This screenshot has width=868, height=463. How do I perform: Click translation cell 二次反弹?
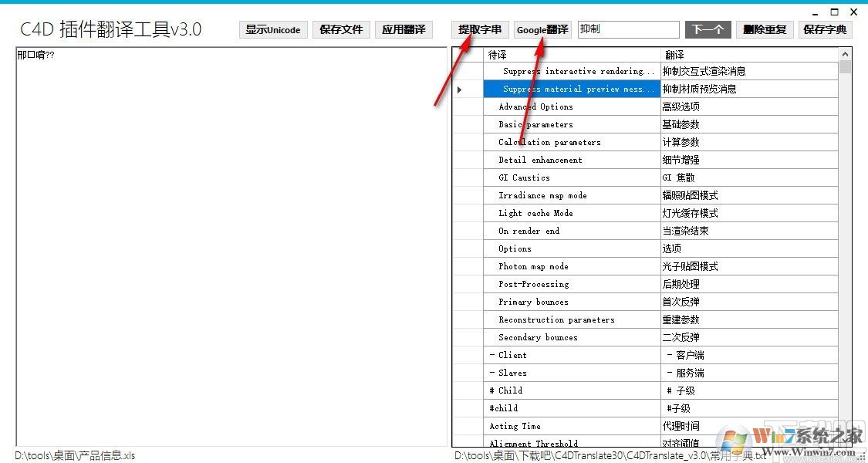click(749, 337)
